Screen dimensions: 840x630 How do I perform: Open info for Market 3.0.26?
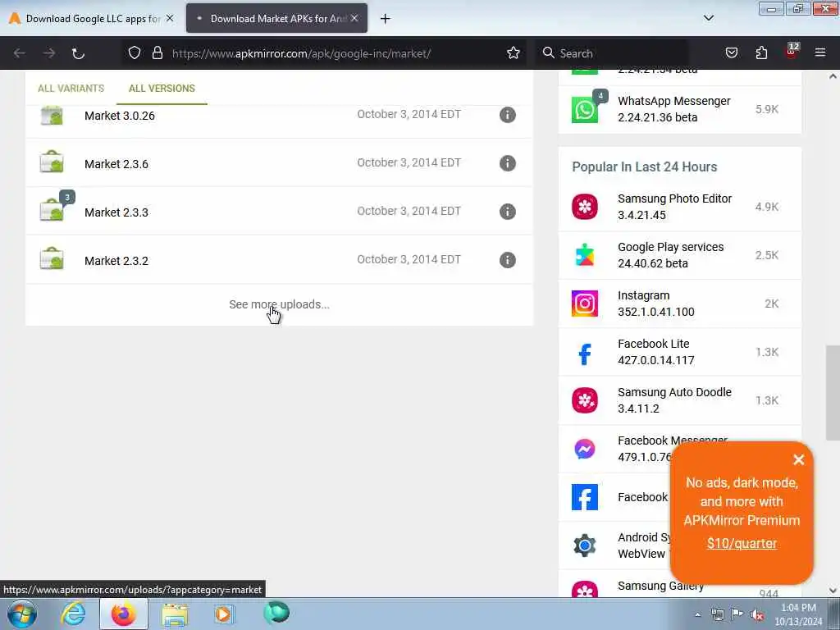point(507,115)
